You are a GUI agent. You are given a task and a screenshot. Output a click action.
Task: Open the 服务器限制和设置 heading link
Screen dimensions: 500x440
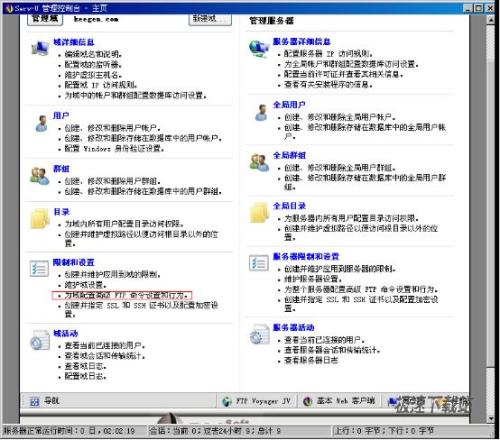coord(306,256)
